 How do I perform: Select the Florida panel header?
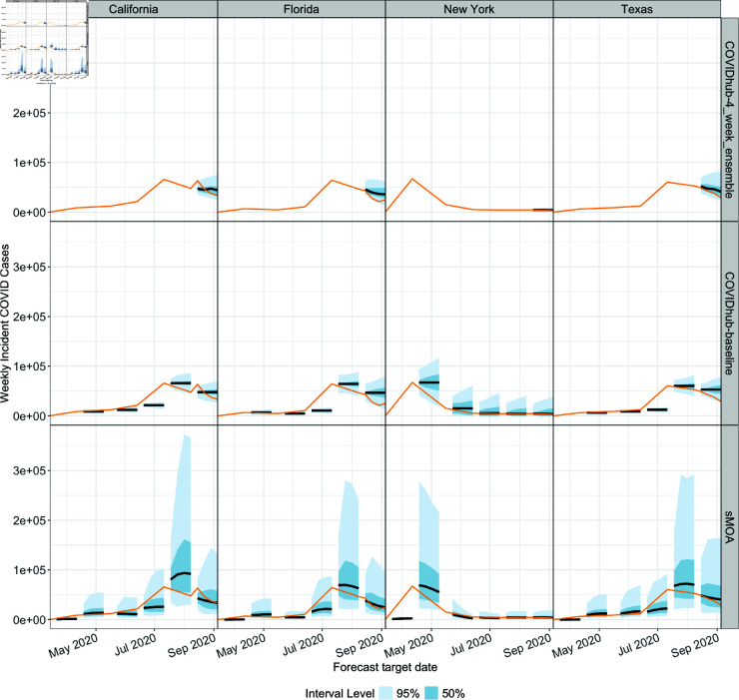[302, 9]
